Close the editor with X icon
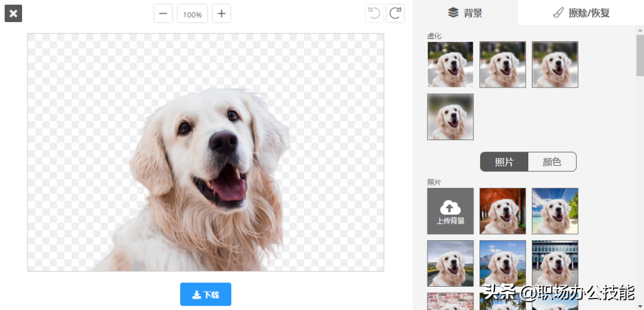The height and width of the screenshot is (310, 644). coord(13,13)
